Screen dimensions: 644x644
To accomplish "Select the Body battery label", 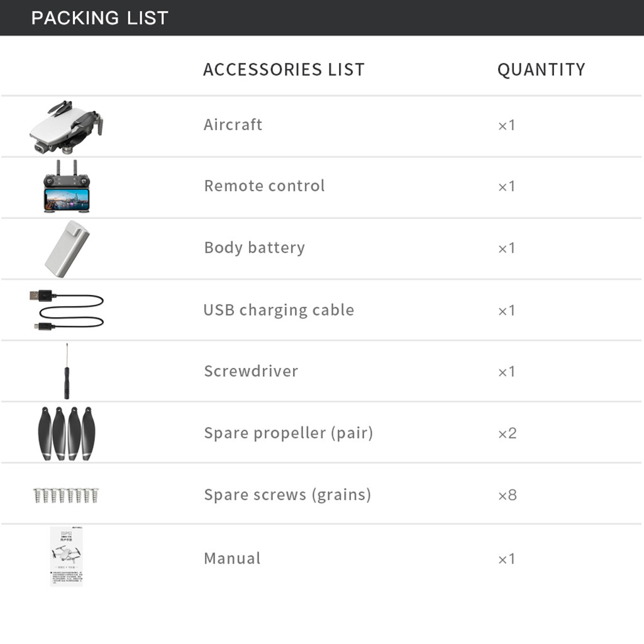I will click(x=255, y=248).
